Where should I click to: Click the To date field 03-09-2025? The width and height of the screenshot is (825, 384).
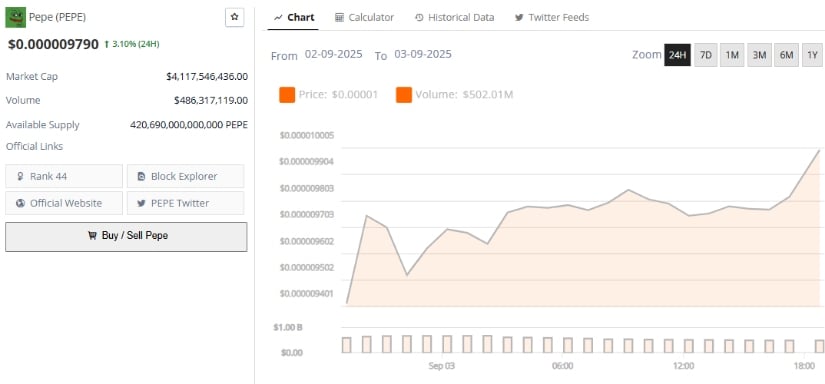coord(423,54)
